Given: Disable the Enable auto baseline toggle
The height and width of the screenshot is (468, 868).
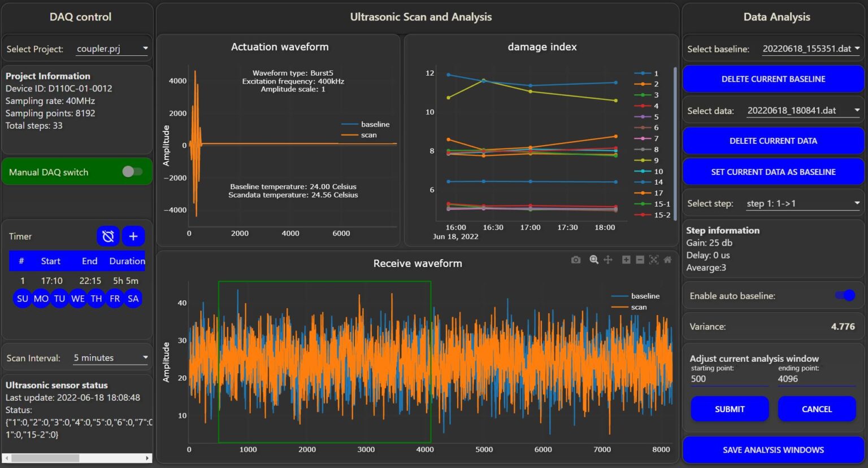Looking at the screenshot, I should click(844, 295).
